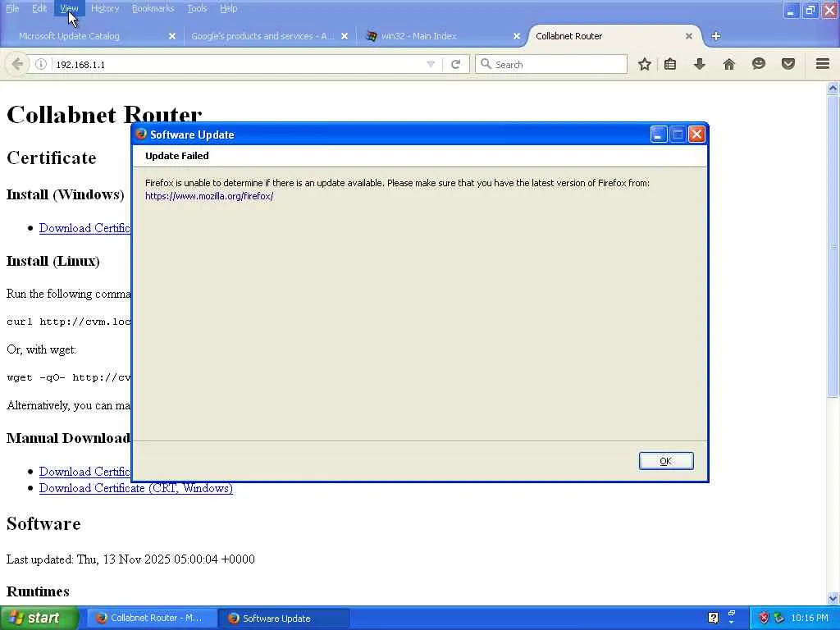
Task: Click the red security shield tray icon
Action: (764, 618)
